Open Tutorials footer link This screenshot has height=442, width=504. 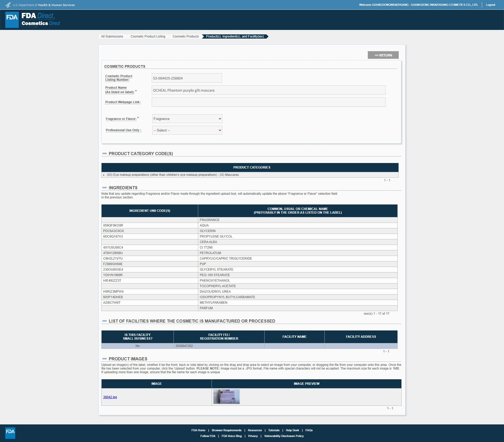coord(274,430)
